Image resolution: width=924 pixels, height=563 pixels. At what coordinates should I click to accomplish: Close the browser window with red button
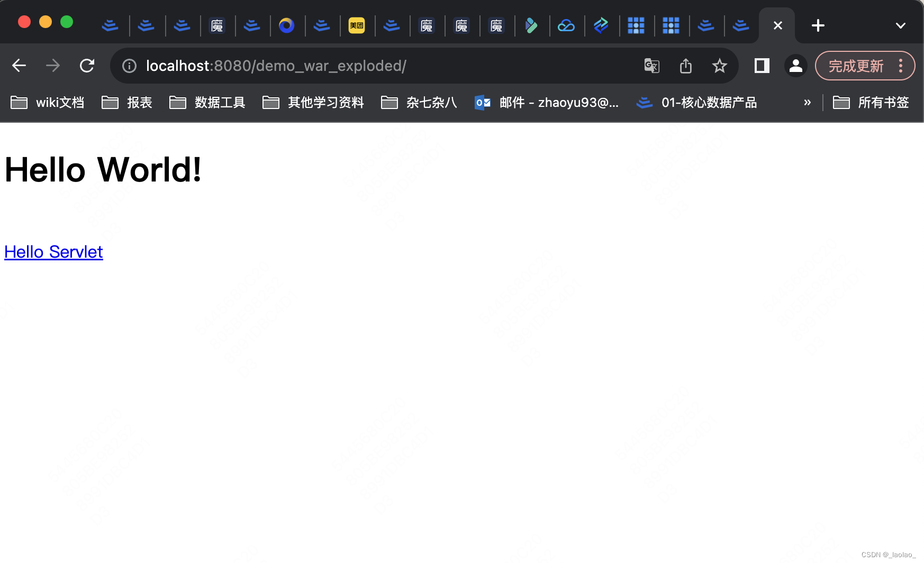24,22
